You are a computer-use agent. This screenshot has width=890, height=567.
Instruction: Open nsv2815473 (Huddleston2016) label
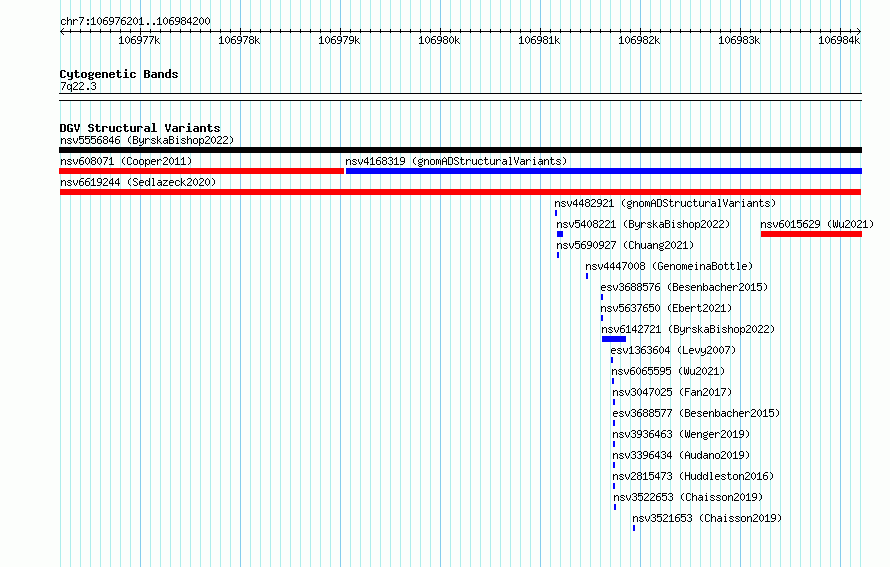pos(693,476)
